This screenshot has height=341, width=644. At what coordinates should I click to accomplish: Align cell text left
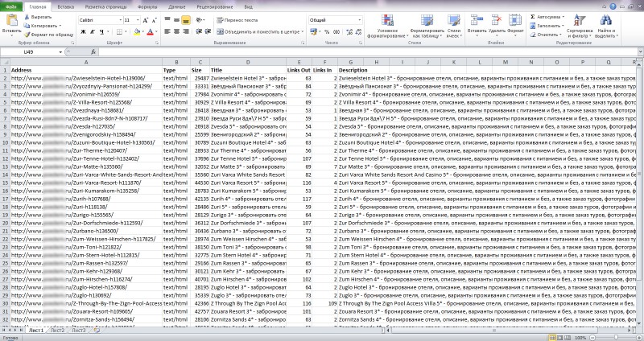click(167, 31)
